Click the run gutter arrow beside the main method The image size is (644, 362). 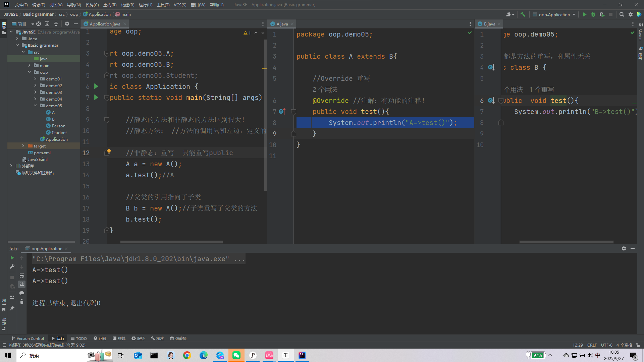[96, 98]
